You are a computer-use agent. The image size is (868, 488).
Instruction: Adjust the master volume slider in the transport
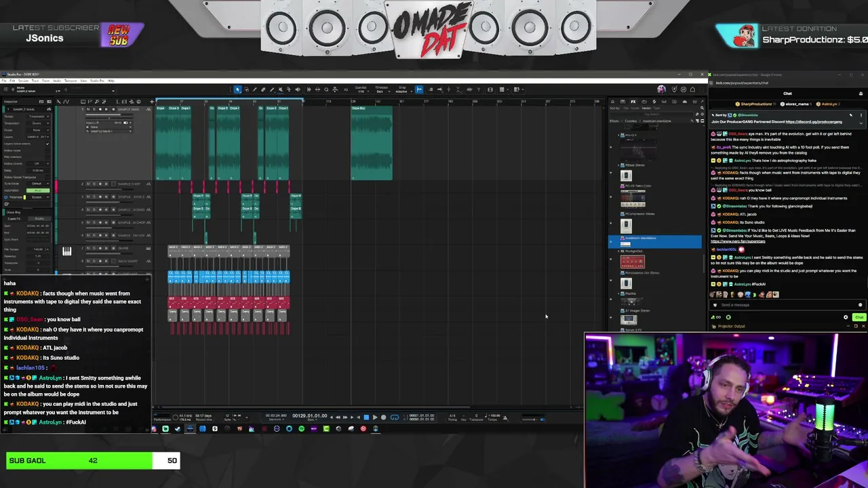pyautogui.click(x=533, y=419)
